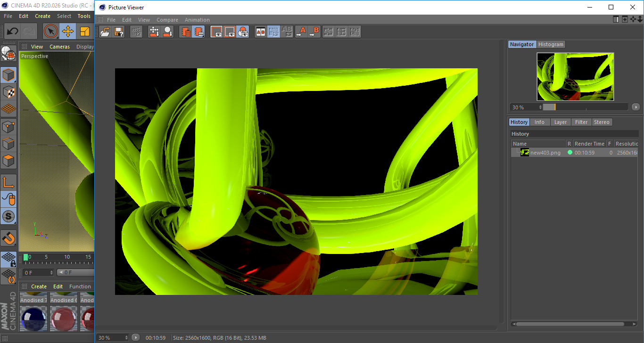Select the Pin AB compare icon
Screen dimensions: 644x343
pyautogui.click(x=260, y=32)
